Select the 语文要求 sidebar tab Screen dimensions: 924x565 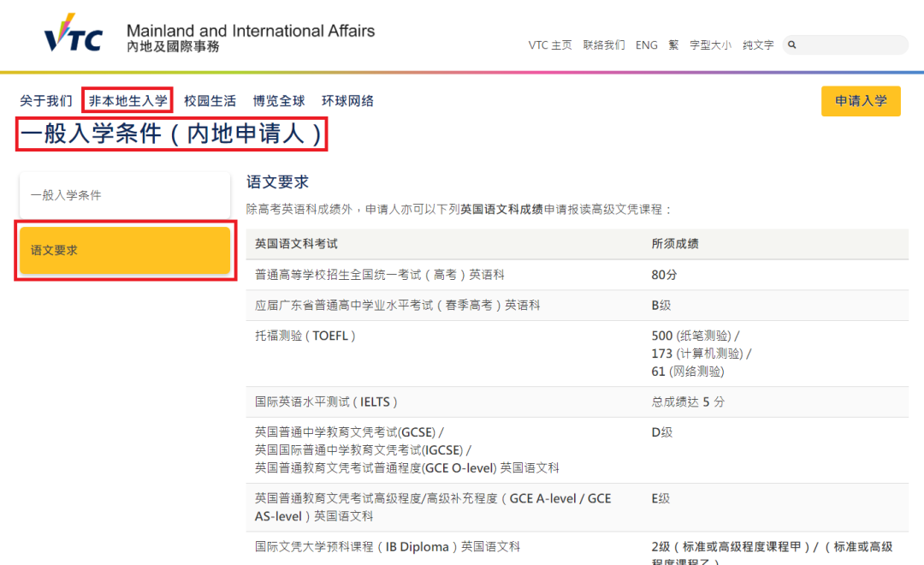[124, 251]
